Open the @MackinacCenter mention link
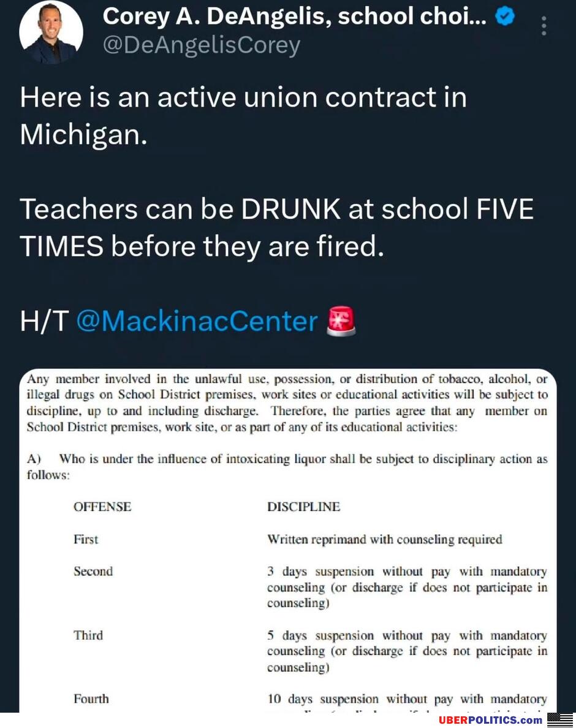Screen dimensions: 576x728 (x=197, y=321)
